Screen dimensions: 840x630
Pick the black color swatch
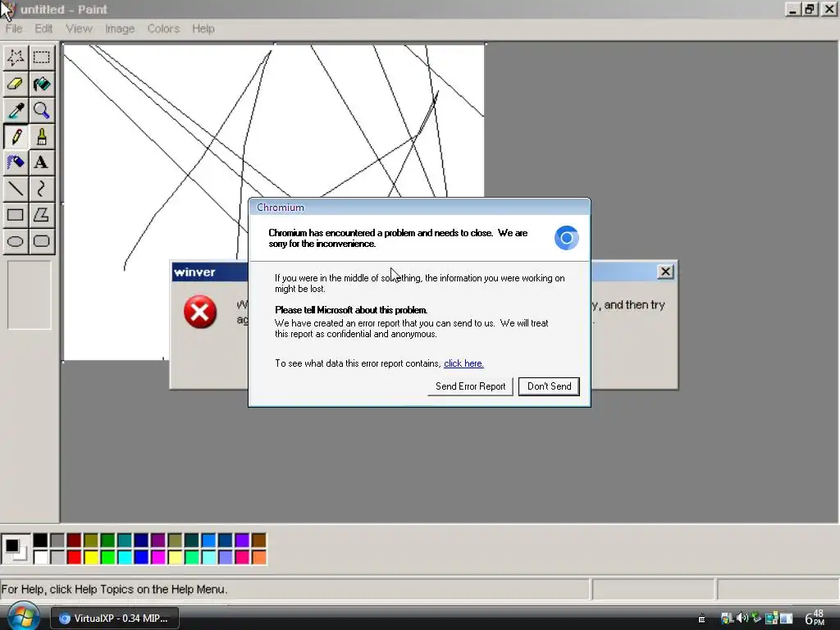(x=40, y=540)
